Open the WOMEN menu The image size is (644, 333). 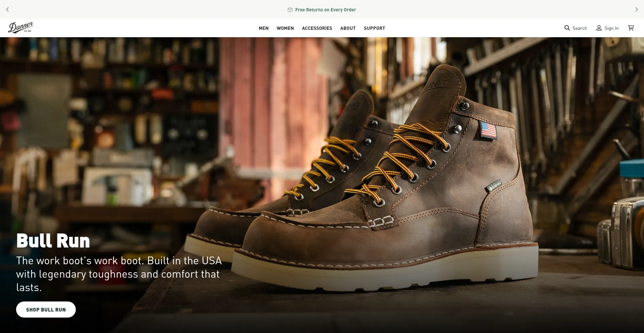tap(285, 29)
